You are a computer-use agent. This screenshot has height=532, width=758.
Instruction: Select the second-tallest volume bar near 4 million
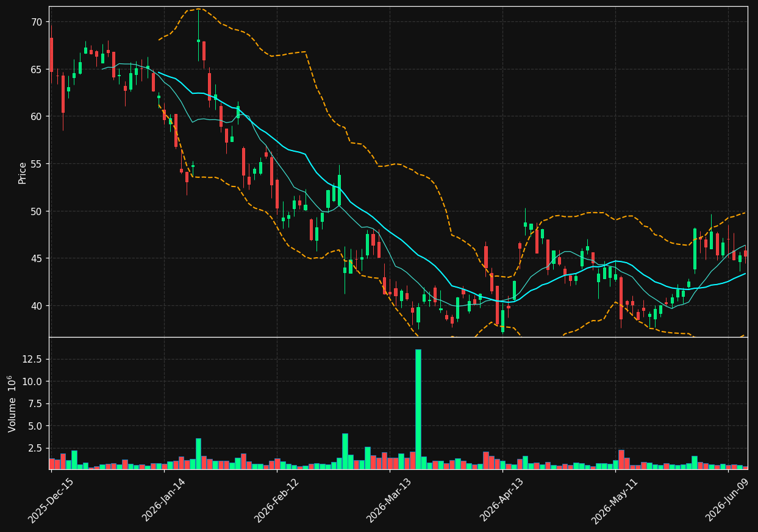[345, 451]
